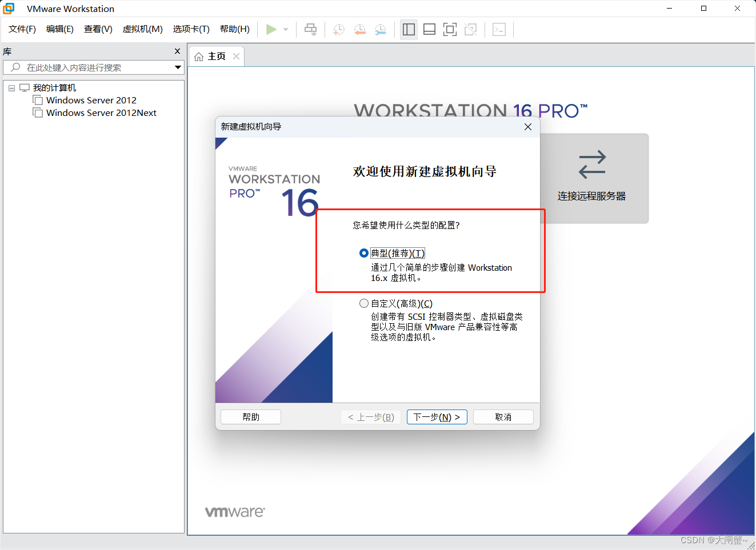
Task: Open the 编辑(E) menu
Action: pos(60,29)
